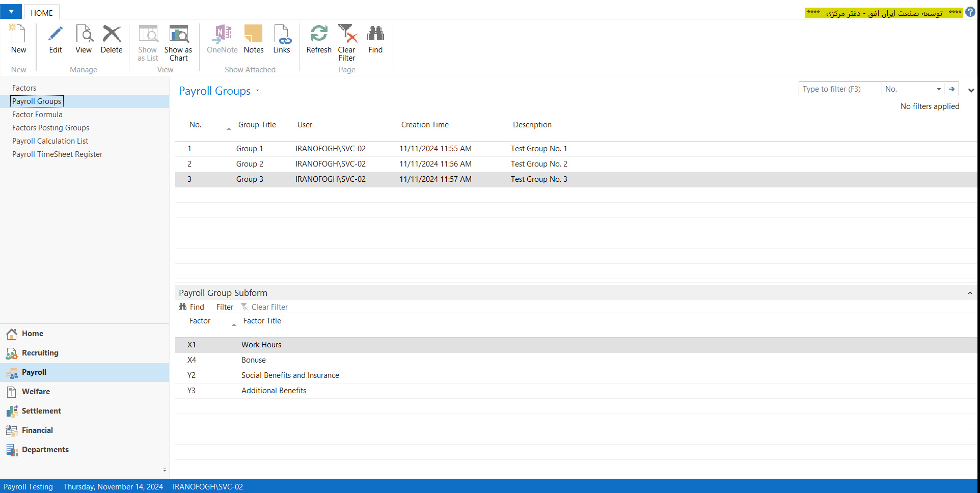Select the HOME ribbon tab

click(42, 13)
